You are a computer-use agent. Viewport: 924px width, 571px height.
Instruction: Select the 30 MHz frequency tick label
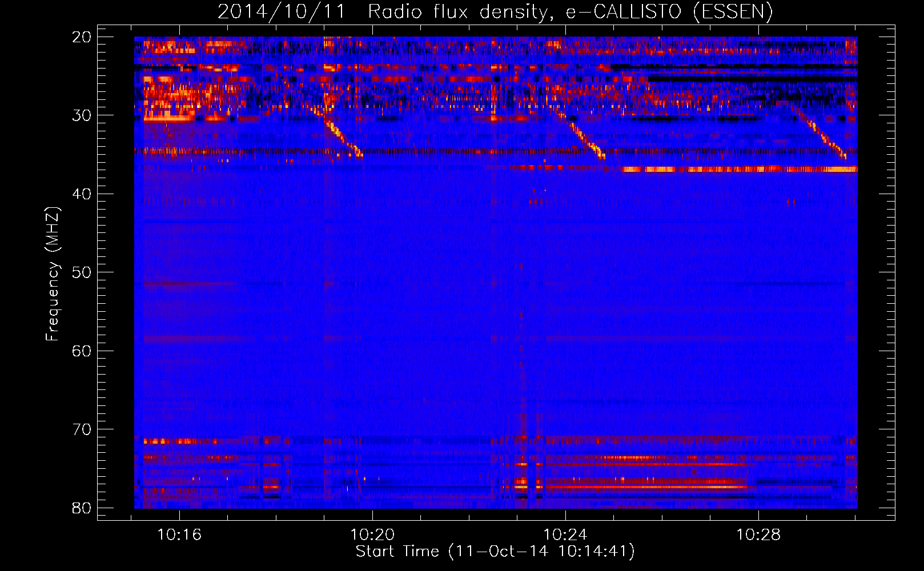[x=82, y=115]
